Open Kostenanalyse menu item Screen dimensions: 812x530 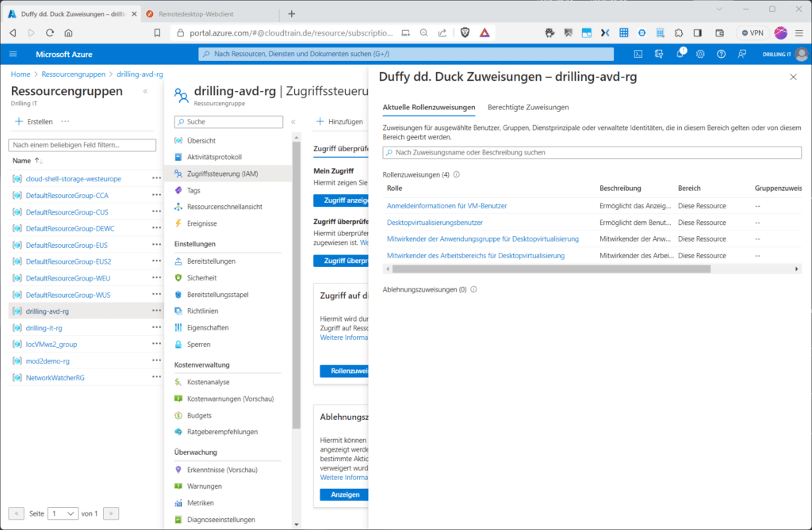coord(209,382)
